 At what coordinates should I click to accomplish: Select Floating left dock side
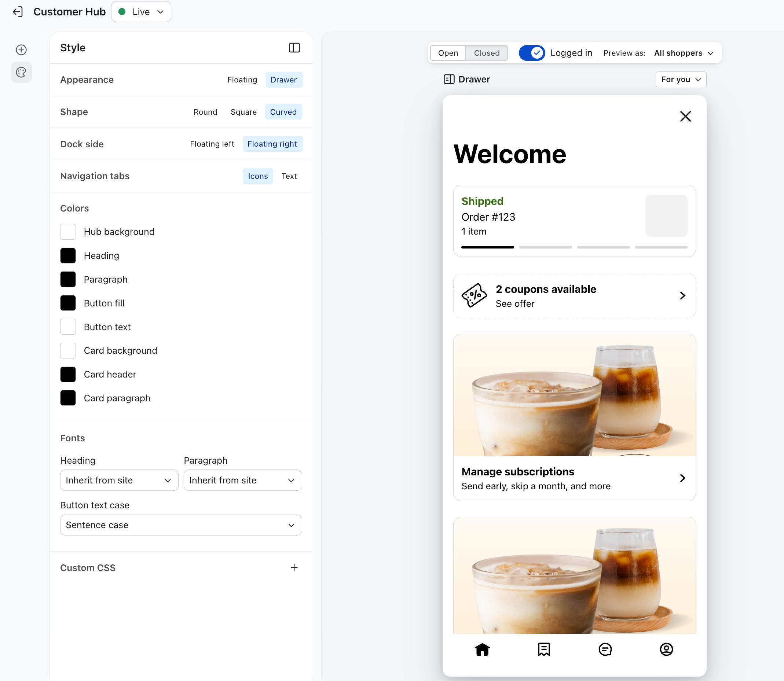point(212,144)
